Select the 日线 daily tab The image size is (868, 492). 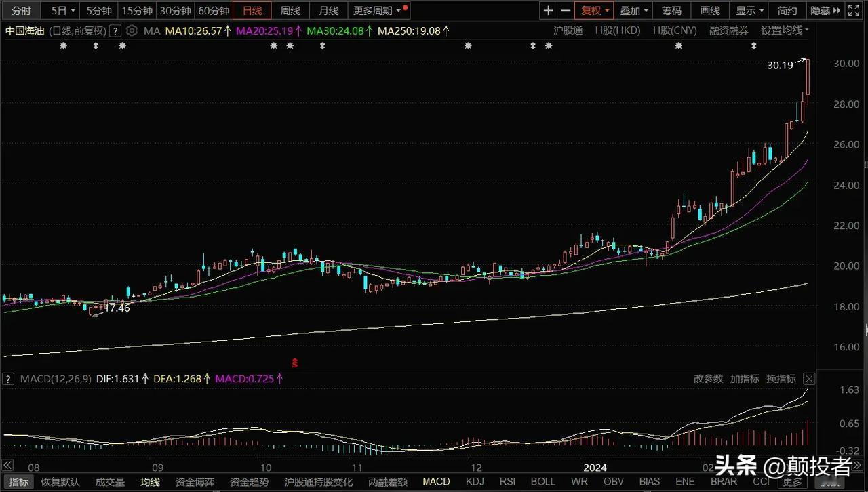pos(252,10)
